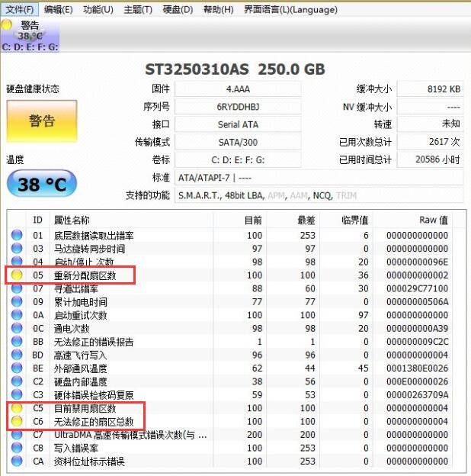Select the disk tab showing 警告 38 °C
The image size is (471, 476).
(30, 35)
